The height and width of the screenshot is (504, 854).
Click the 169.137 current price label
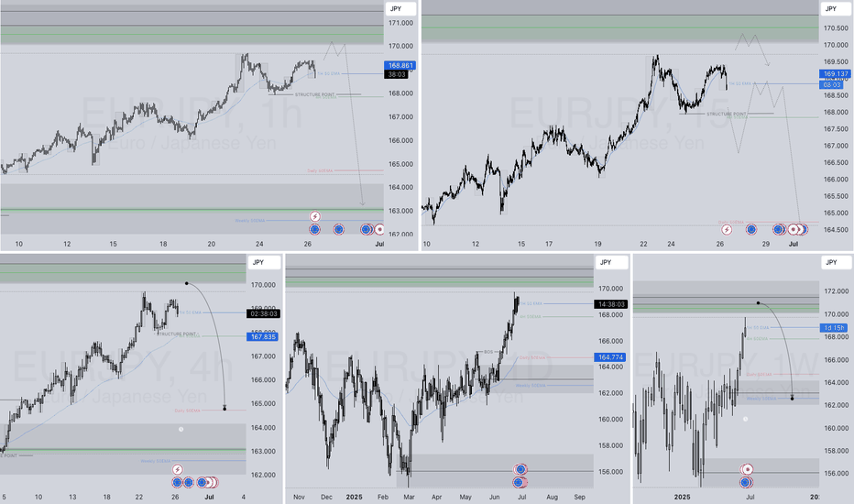tap(836, 73)
